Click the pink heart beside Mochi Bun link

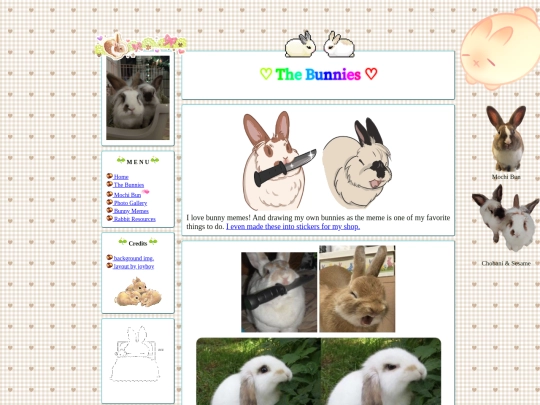coord(146,191)
